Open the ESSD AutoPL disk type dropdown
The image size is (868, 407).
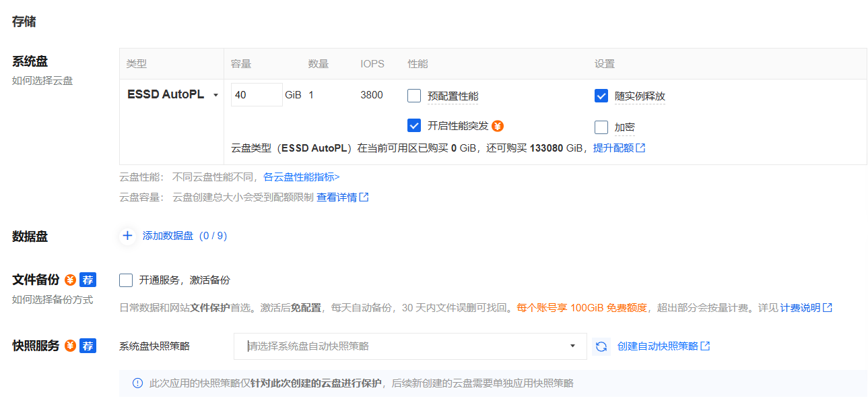[x=172, y=95]
